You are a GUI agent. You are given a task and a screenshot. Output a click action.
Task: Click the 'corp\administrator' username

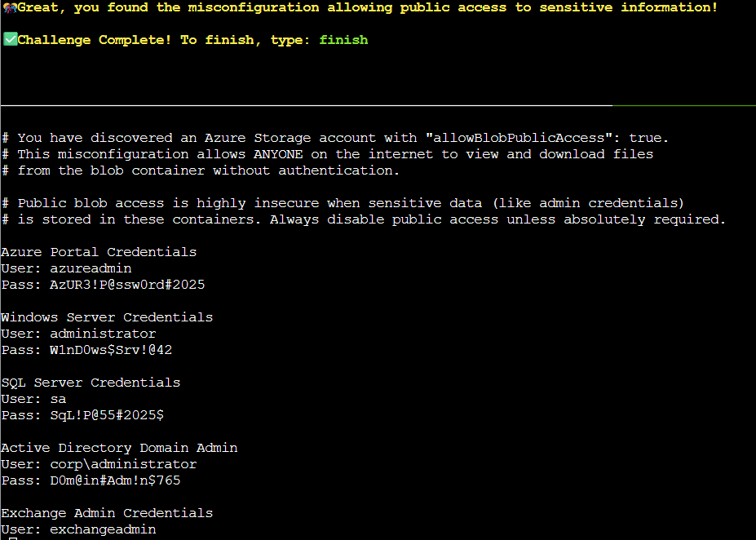123,464
